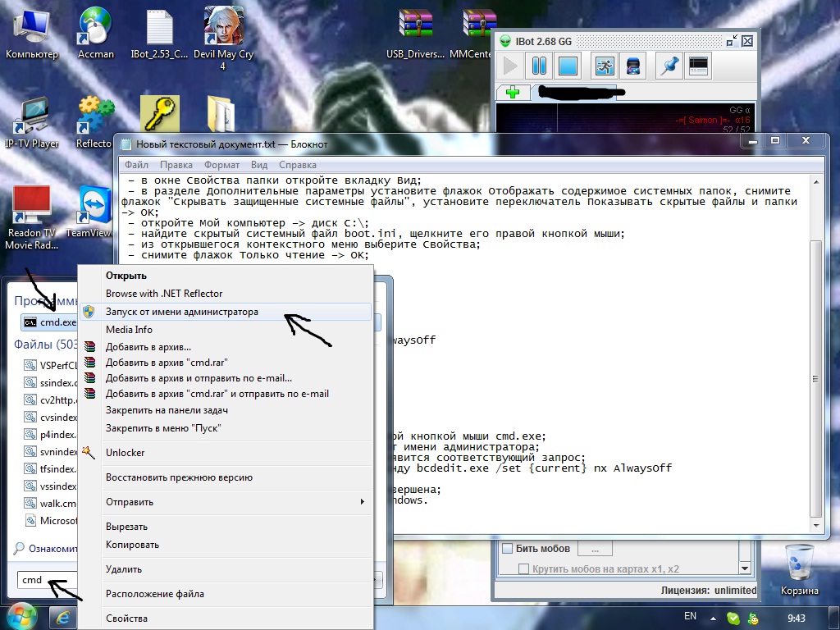Click IBot list scroll-down arrow
840x630 pixels.
(x=745, y=568)
